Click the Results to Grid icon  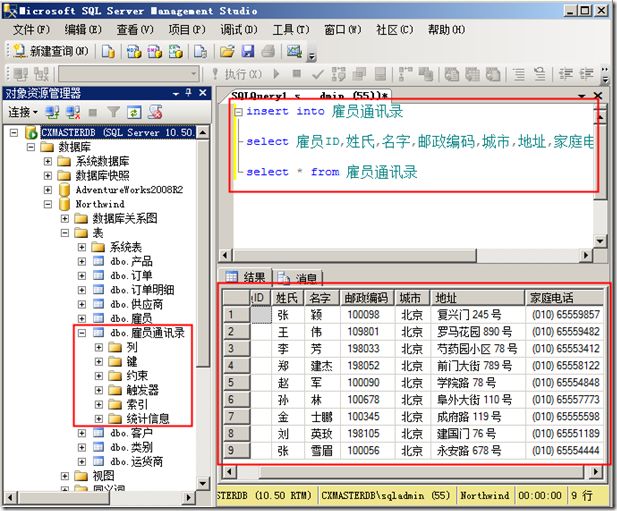(472, 74)
